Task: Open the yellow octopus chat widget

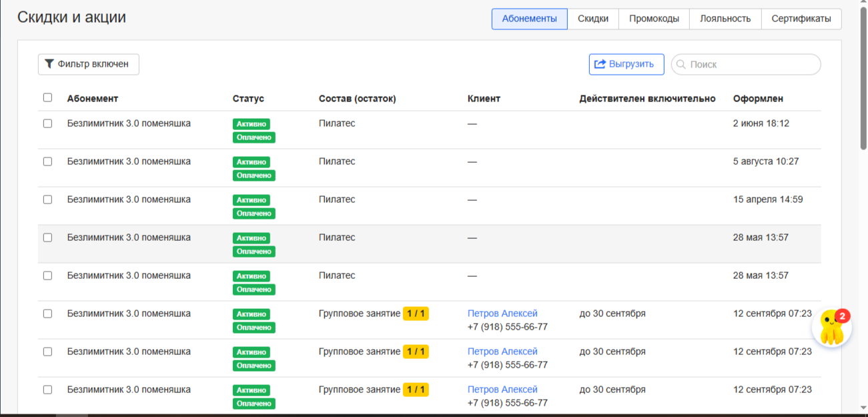Action: 829,330
